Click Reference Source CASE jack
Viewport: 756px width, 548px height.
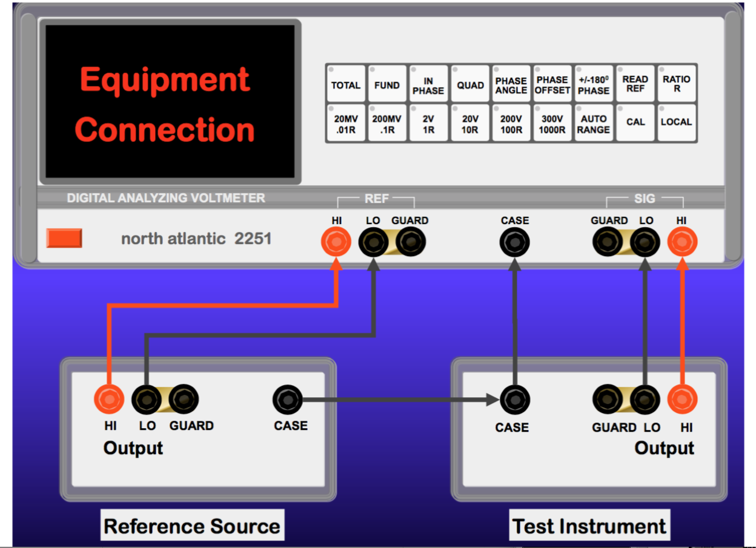[288, 400]
